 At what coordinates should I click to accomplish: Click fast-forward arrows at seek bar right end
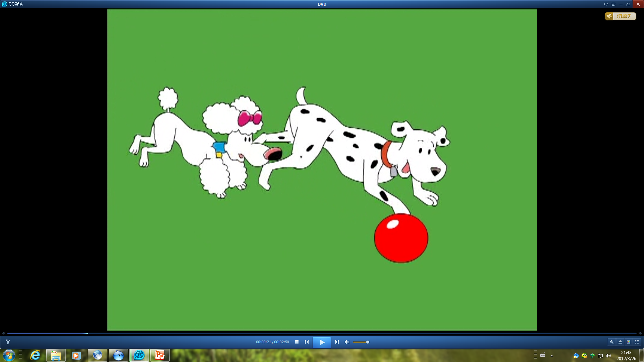coord(640,333)
